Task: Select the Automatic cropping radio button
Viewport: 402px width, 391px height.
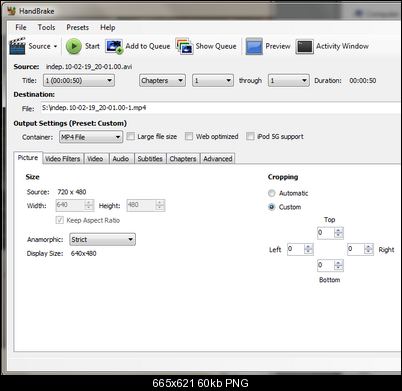Action: coord(272,193)
